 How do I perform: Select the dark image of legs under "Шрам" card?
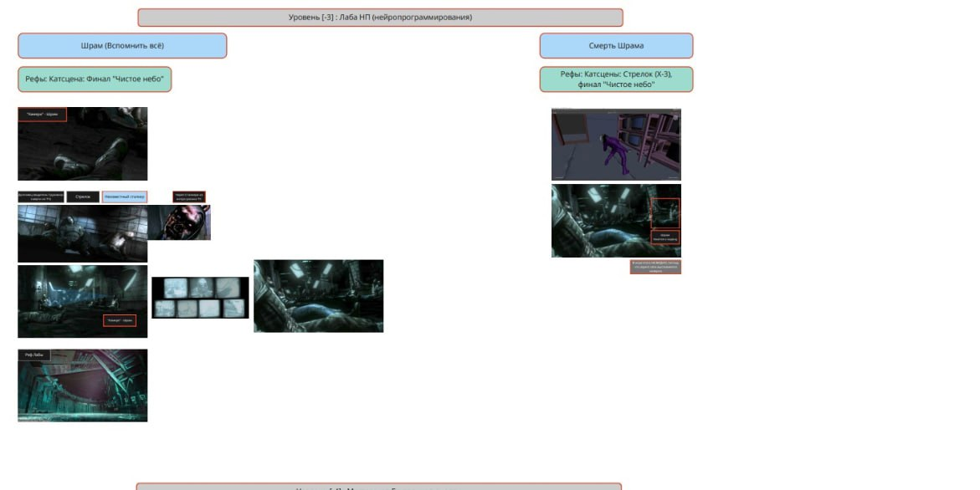83,144
